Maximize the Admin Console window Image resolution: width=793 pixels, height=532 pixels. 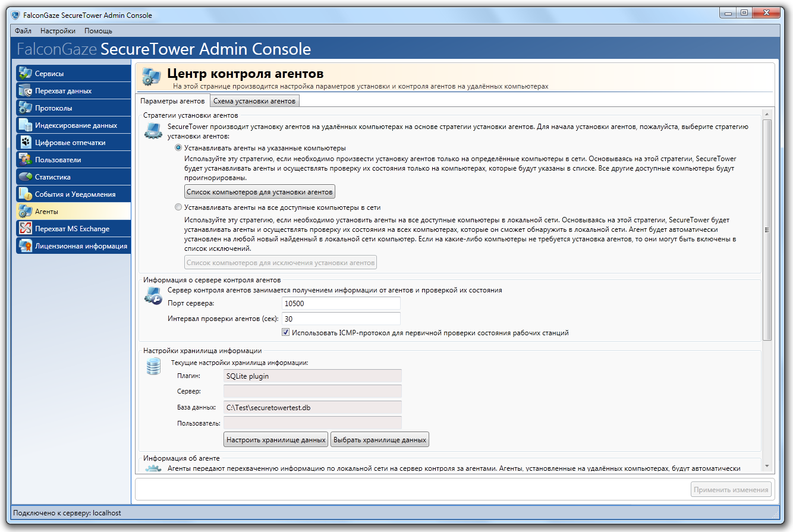(745, 12)
